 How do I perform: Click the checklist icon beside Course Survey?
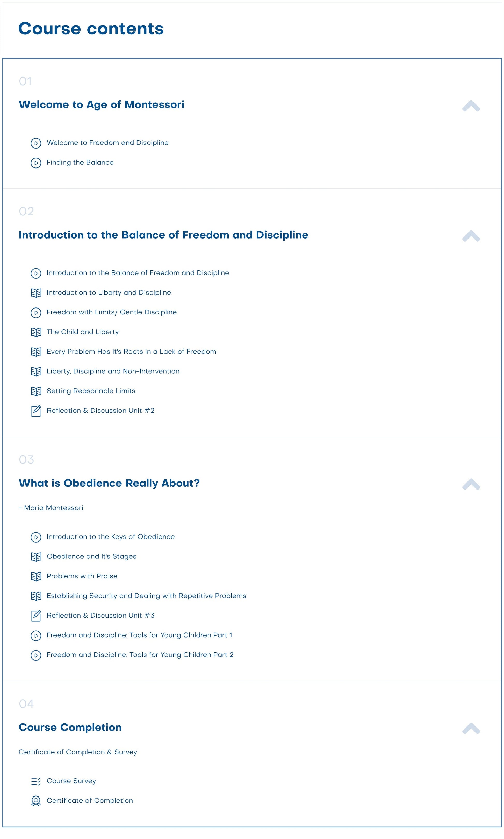click(x=36, y=781)
